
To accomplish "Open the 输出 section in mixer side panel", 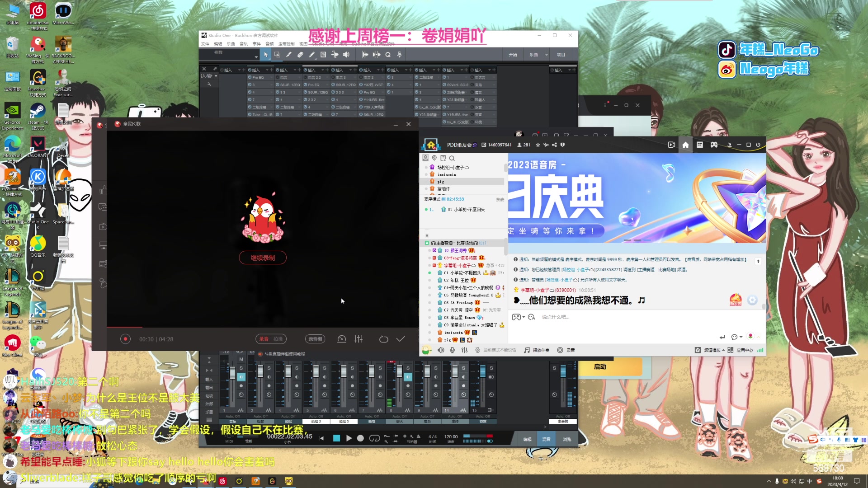I will pyautogui.click(x=209, y=388).
